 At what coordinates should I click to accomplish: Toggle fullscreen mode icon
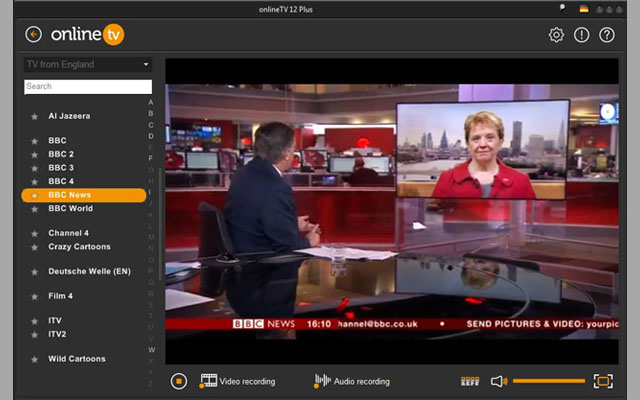[603, 381]
